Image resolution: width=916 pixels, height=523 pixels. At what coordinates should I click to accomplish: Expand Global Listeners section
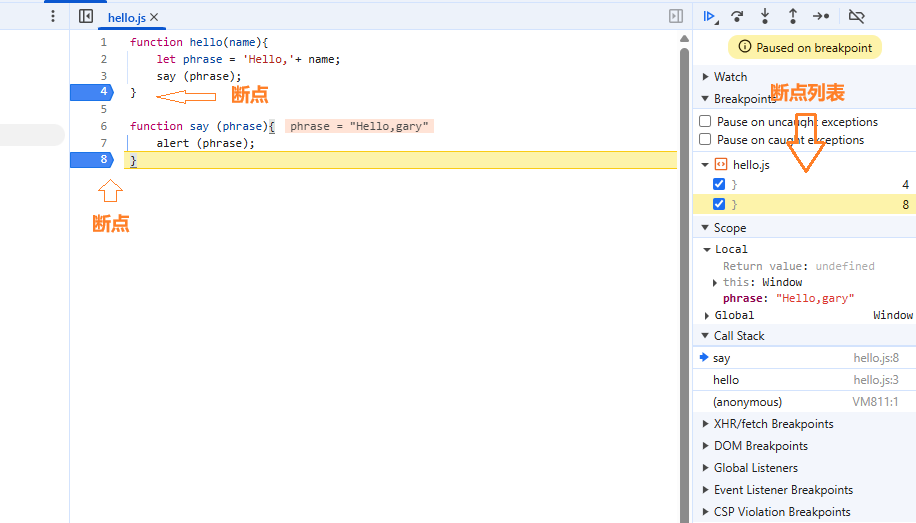[706, 467]
